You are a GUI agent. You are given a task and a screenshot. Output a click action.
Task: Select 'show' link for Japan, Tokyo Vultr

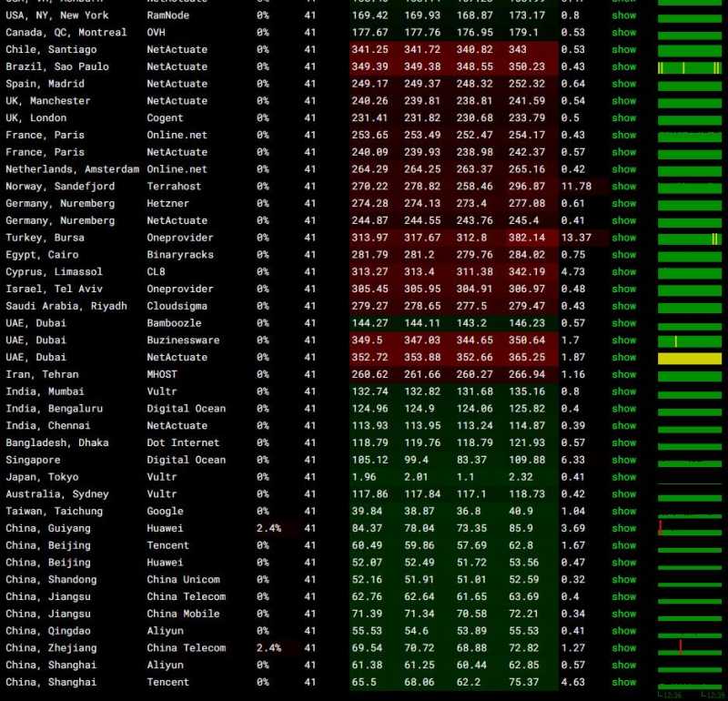(x=623, y=477)
